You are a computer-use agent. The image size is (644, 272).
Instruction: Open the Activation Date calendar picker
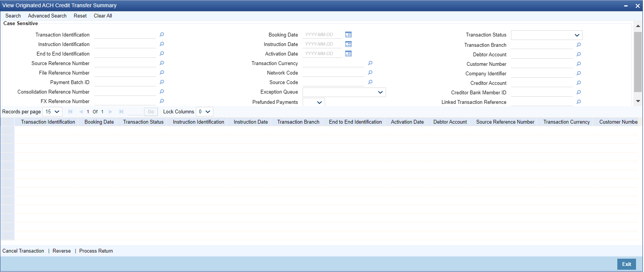coord(348,54)
